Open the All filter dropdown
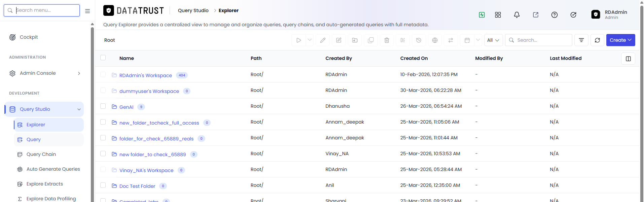The image size is (644, 202). pyautogui.click(x=493, y=40)
